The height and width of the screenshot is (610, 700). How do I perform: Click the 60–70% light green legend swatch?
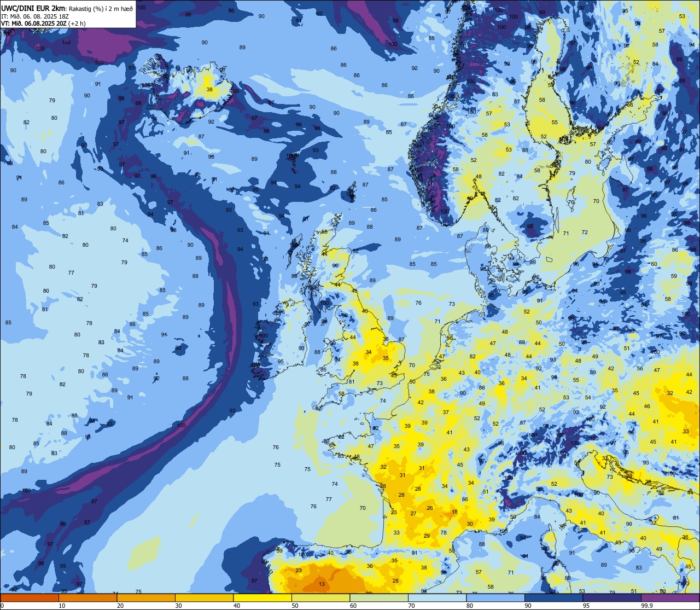[x=379, y=597]
